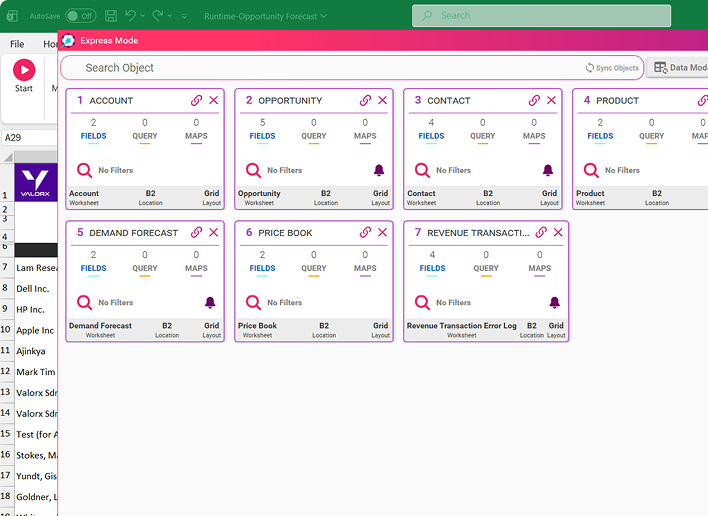Screen dimensions: 708x516
Task: Remove the Opportunity object card
Action: click(382, 100)
